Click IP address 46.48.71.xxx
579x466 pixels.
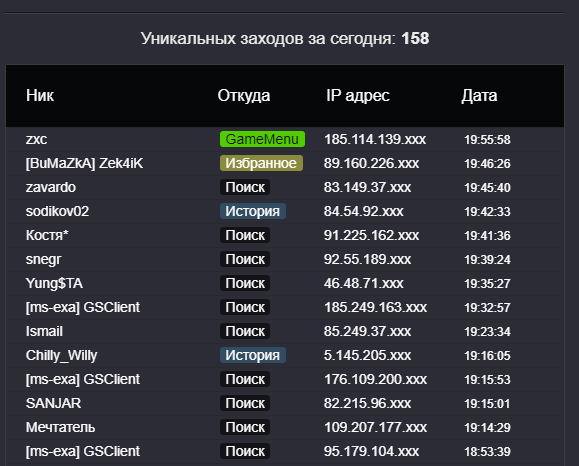click(x=363, y=283)
